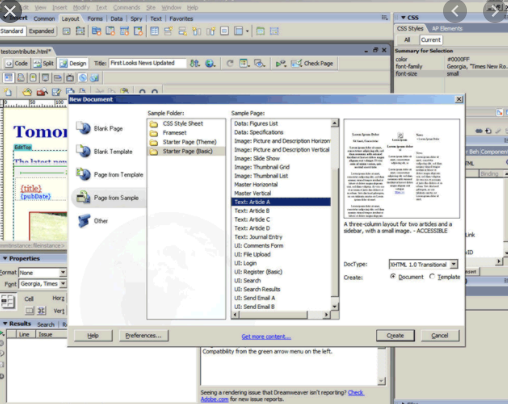
Task: Switch to Common insert tab
Action: pos(44,19)
